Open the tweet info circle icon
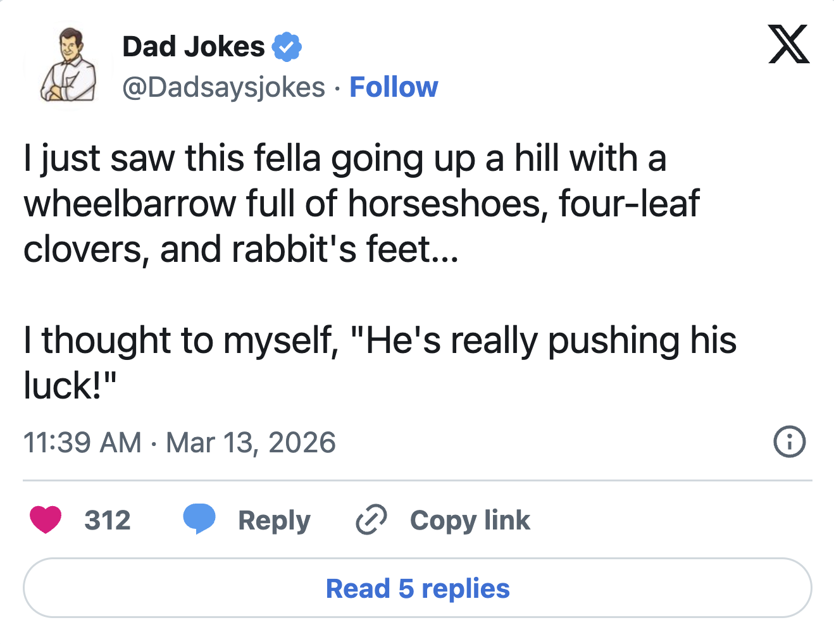This screenshot has height=644, width=834. 789,442
